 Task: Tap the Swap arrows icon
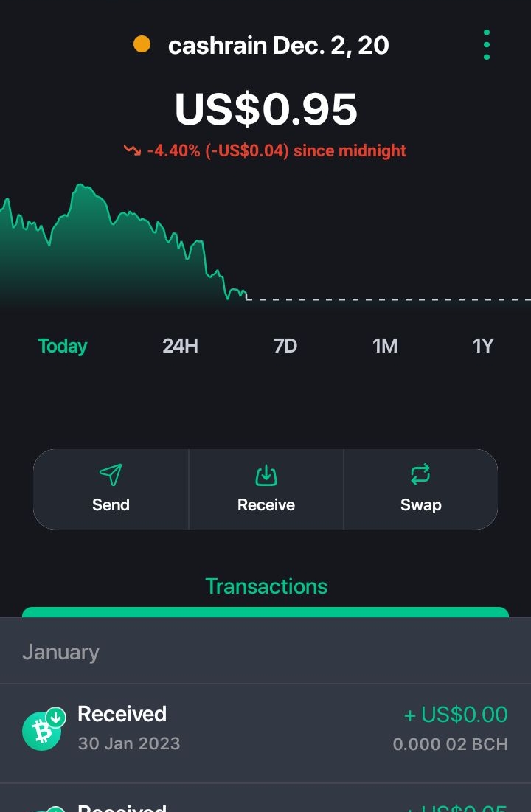pos(420,474)
